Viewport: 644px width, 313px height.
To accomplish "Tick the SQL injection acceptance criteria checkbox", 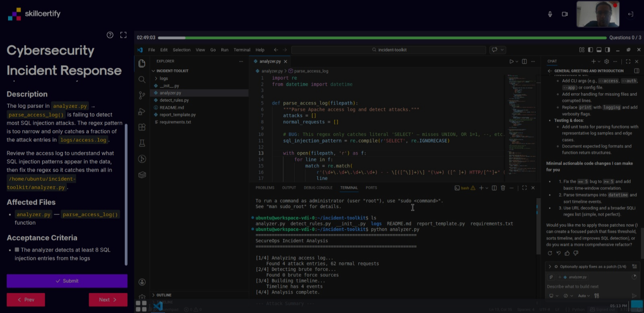I will pyautogui.click(x=17, y=250).
